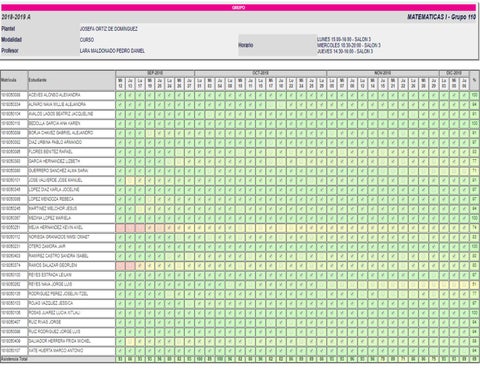This screenshot has height=371, width=480.
Task: Click the MATEMATICAS I - Grupo 110 title
Action: (441, 17)
